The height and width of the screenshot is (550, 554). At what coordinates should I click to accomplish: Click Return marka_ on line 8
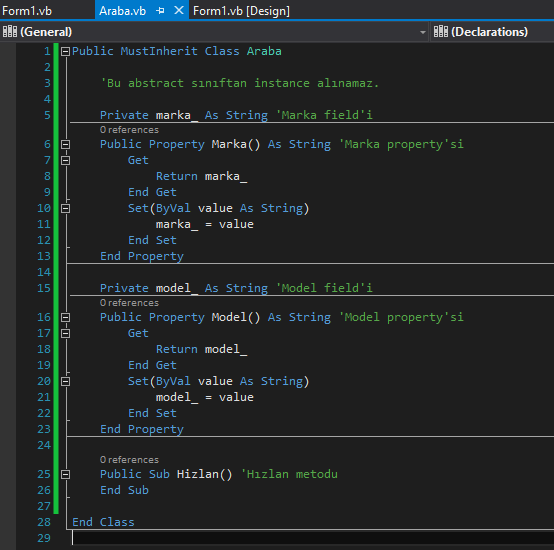(201, 176)
